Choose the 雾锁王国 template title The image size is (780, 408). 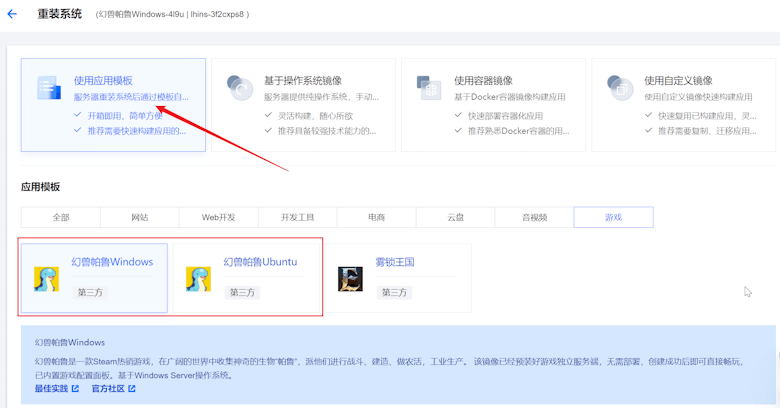coord(394,262)
